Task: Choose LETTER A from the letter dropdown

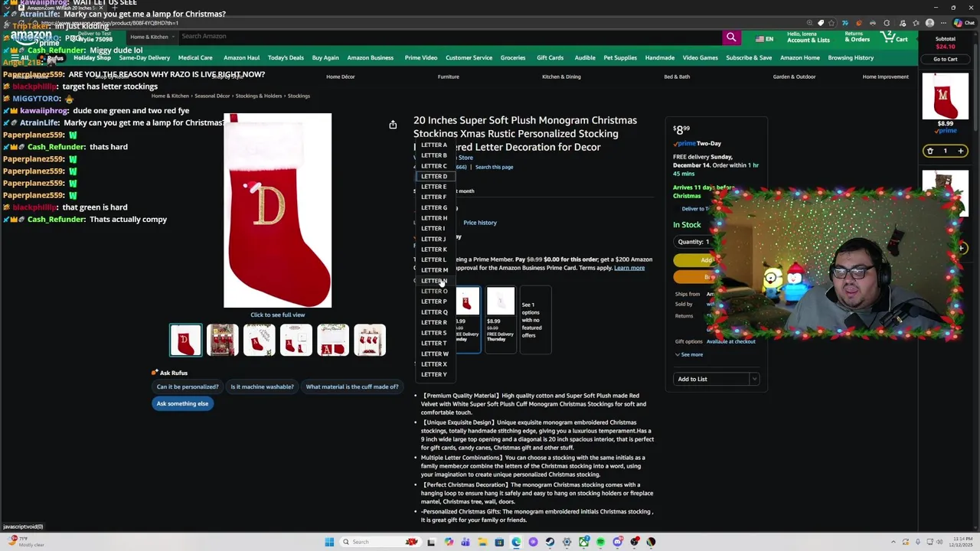Action: 434,145
